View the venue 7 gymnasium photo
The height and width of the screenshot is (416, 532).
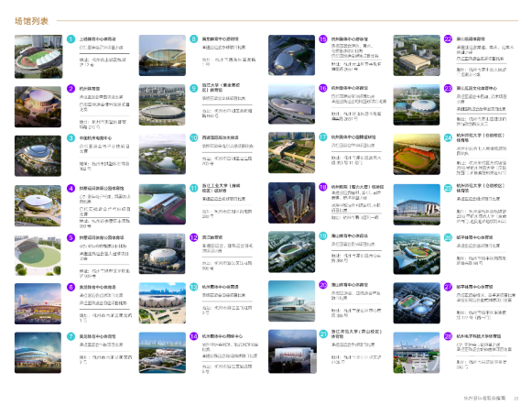[x=38, y=353]
